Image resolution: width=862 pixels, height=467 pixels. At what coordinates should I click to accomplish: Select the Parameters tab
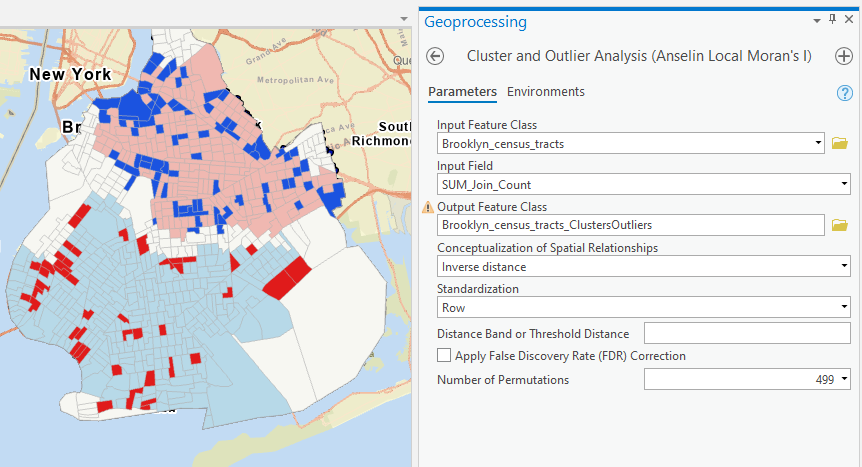[x=462, y=92]
